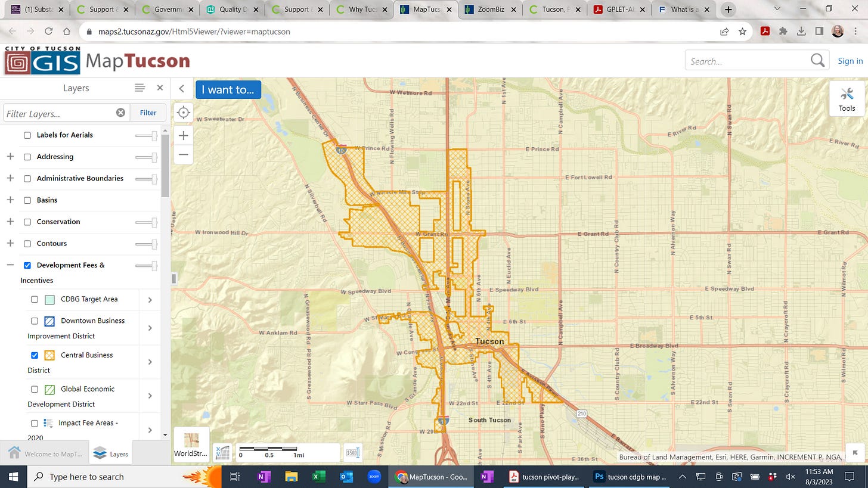Open the Tools panel icon
868x488 pixels.
point(847,99)
